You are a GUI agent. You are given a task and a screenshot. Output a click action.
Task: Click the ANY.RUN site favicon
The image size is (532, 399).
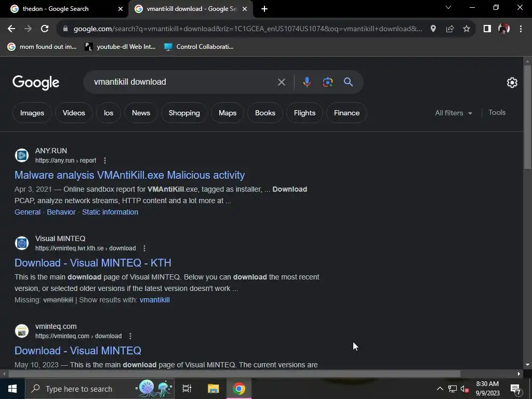pos(22,155)
